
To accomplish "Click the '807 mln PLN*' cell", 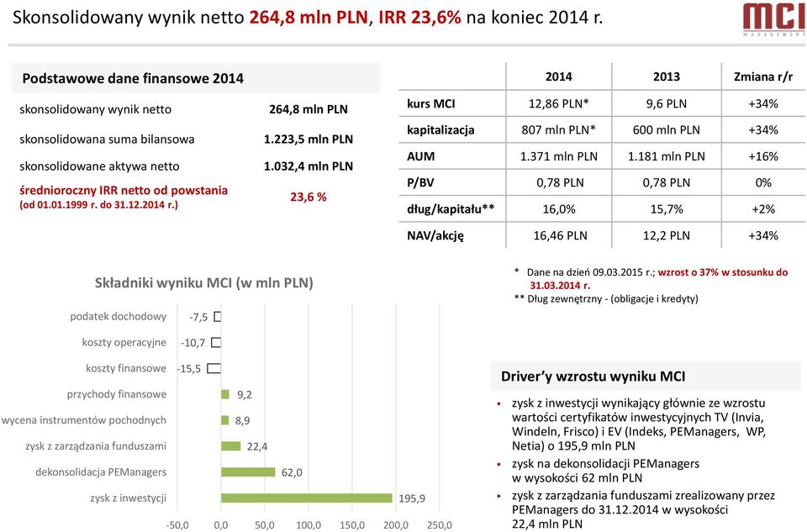I will click(558, 130).
